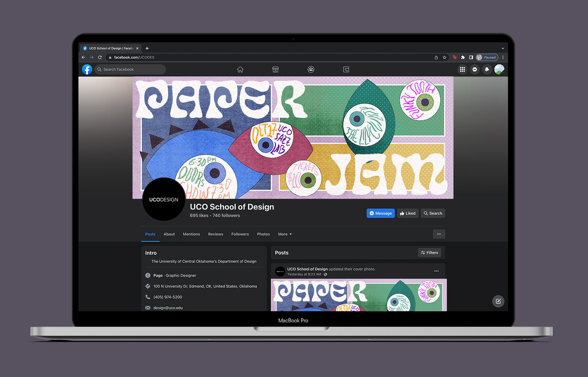Image resolution: width=588 pixels, height=377 pixels.
Task: Go back with the browser back arrow
Action: coord(83,57)
